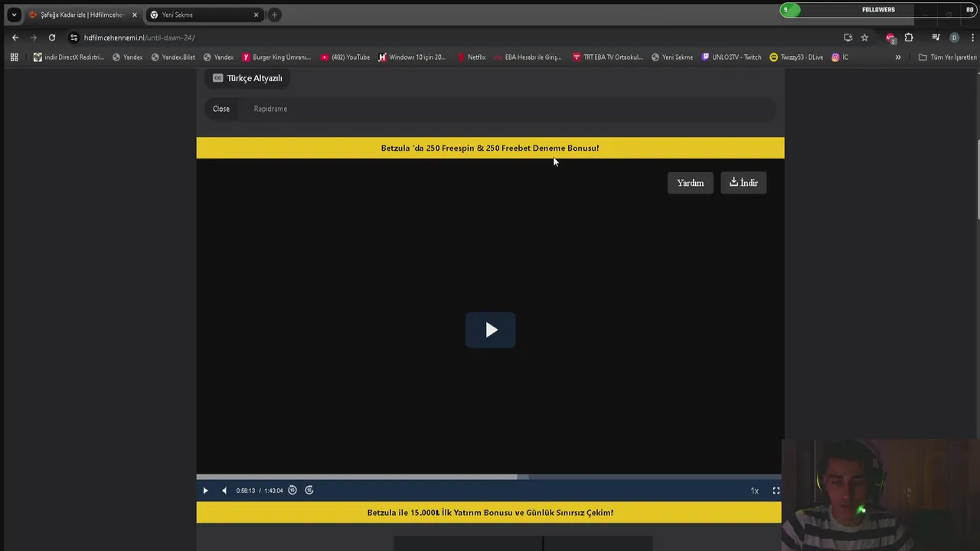Expand hidden bookmarks with double chevron
Image resolution: width=980 pixels, height=551 pixels.
tap(898, 57)
